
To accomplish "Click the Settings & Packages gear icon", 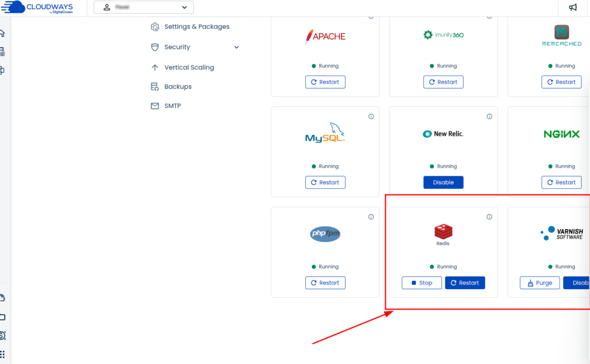I will click(x=154, y=26).
